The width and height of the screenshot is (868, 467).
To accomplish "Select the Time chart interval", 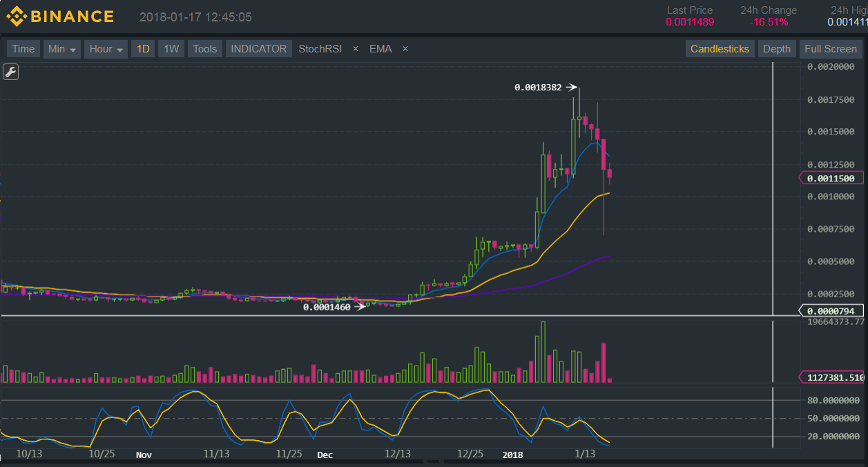I will click(23, 49).
